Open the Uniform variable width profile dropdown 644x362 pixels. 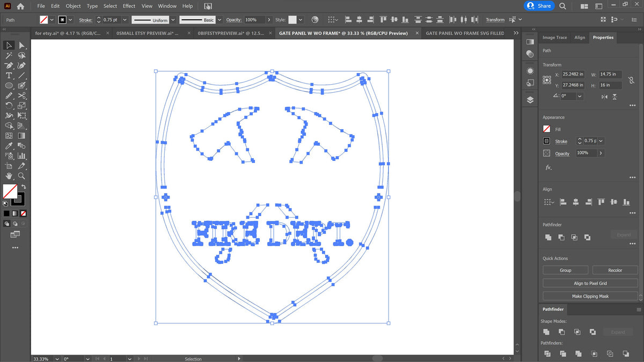point(173,19)
